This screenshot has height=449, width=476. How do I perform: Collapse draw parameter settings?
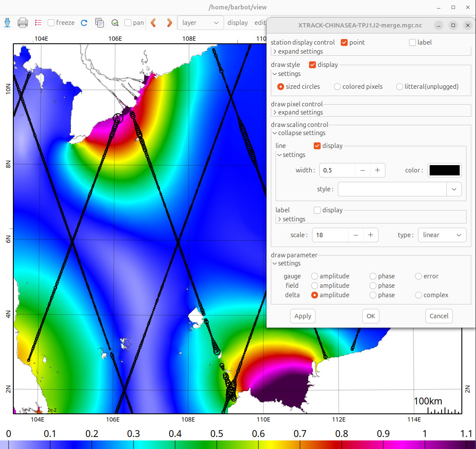[x=287, y=263]
